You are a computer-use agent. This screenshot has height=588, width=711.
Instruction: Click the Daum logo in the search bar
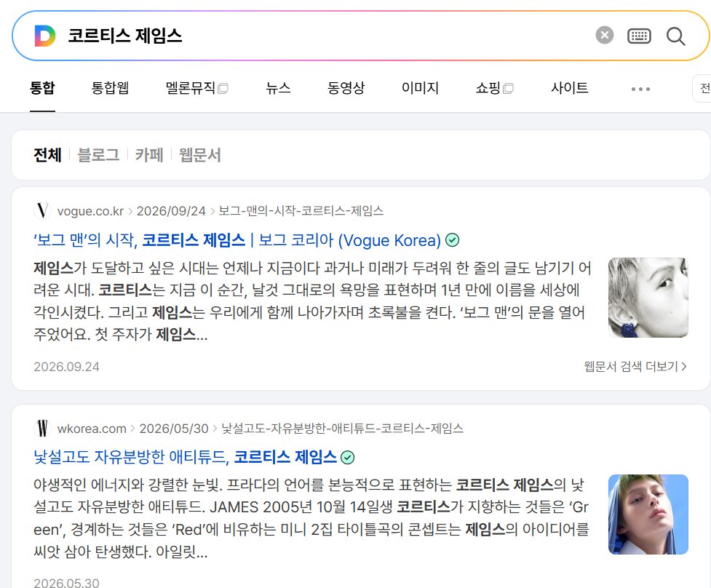(45, 36)
